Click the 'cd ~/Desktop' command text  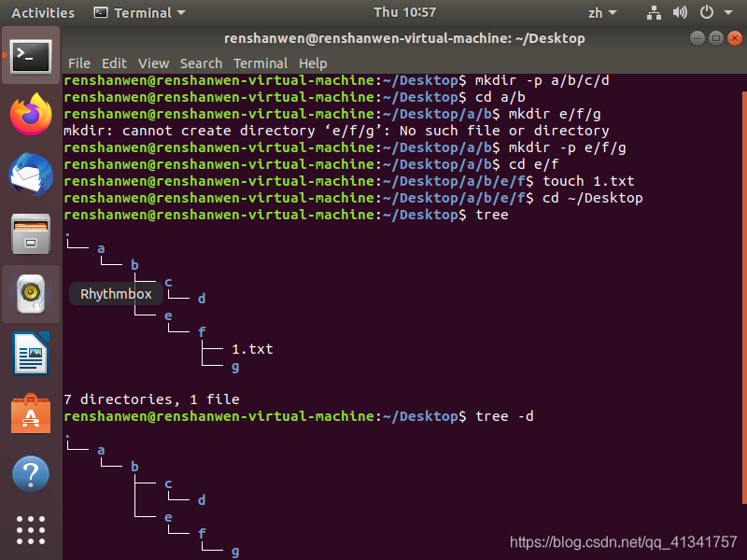click(x=593, y=198)
